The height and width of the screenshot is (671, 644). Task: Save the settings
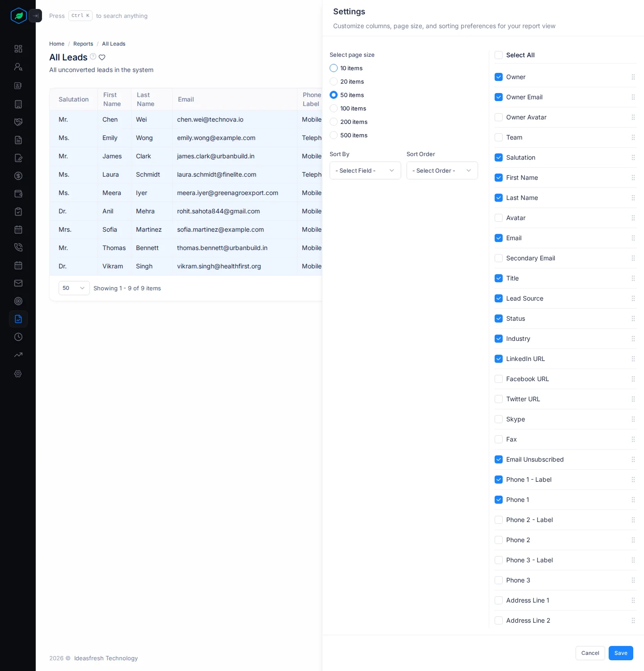(x=621, y=653)
